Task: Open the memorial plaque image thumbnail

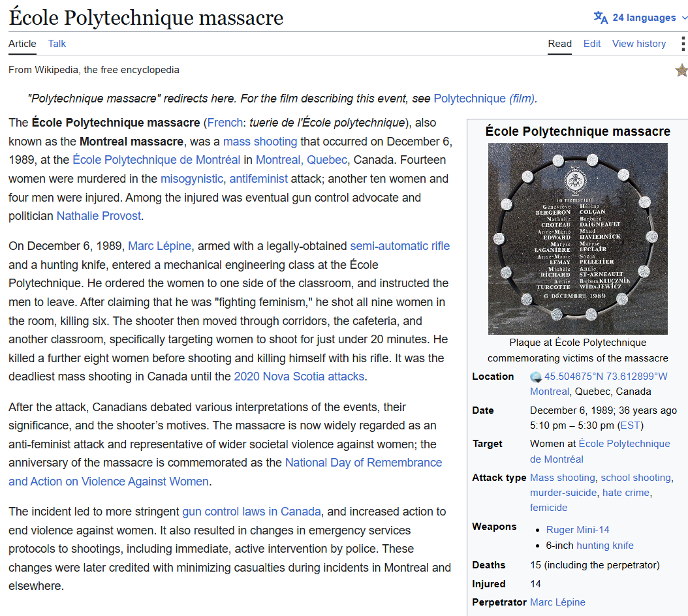Action: (x=578, y=239)
